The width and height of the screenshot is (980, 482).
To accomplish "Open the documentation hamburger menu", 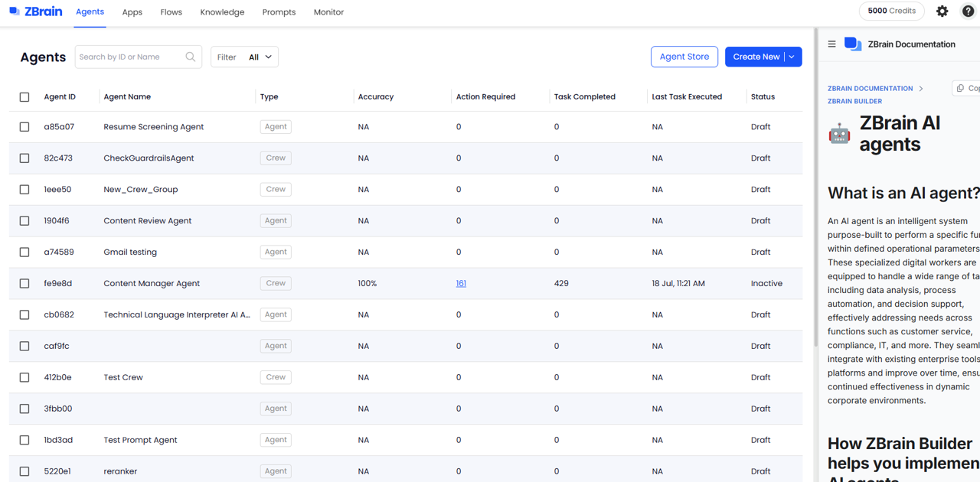I will coord(832,44).
